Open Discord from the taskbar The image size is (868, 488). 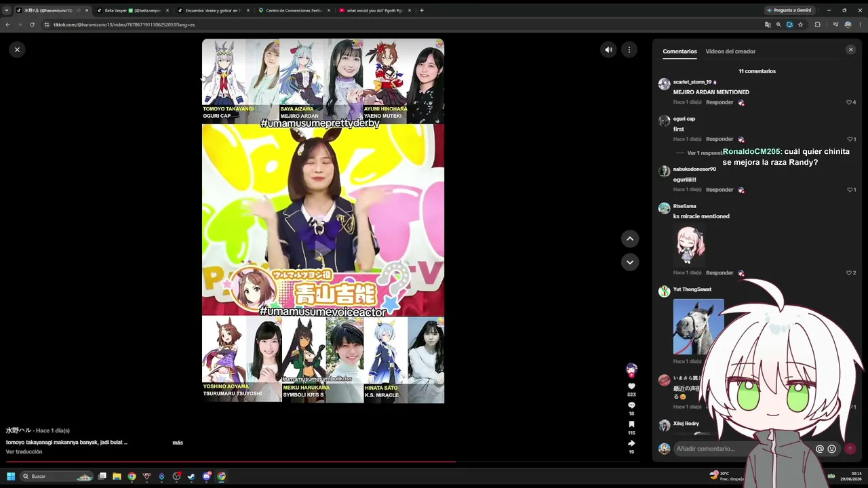point(206,476)
